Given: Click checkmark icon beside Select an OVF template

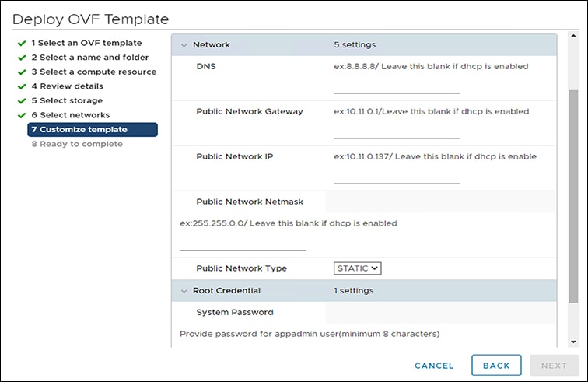Looking at the screenshot, I should coord(21,44).
